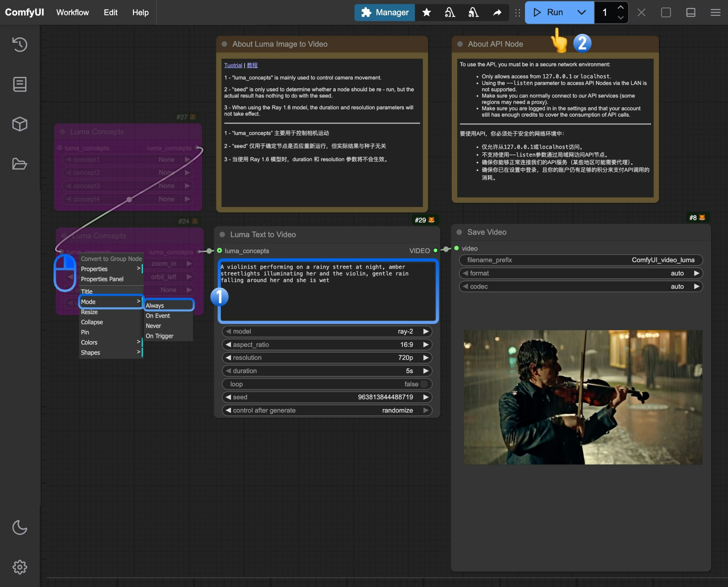This screenshot has height=587, width=728.
Task: Open the Tuotrial link in the Luma notes
Action: [233, 65]
